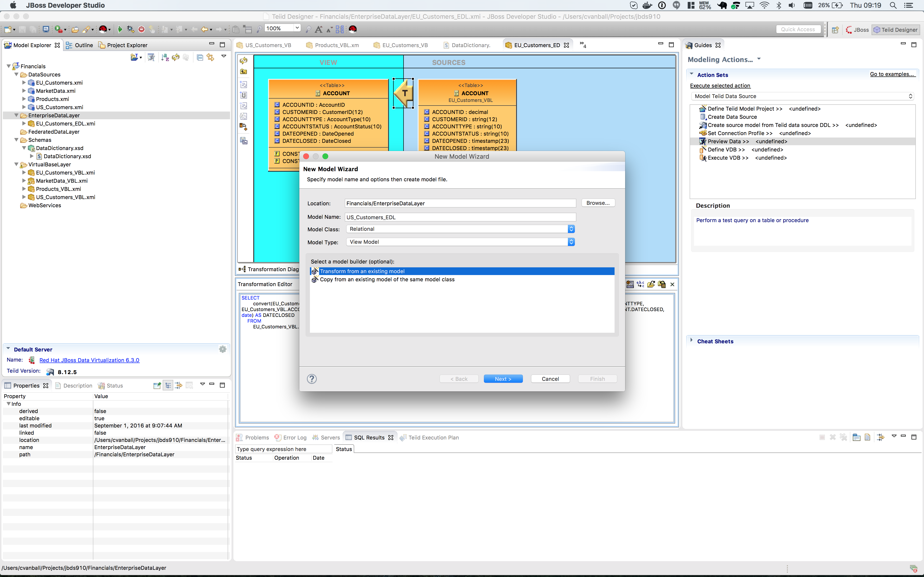Expand the Cheat Sheets section
Viewport: 924px width, 577px height.
coord(715,341)
